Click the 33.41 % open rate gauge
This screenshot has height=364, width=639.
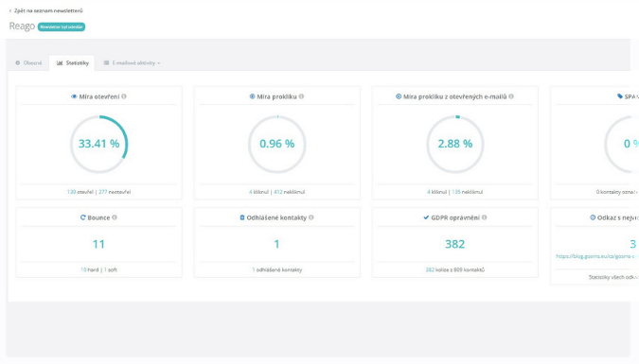[99, 144]
